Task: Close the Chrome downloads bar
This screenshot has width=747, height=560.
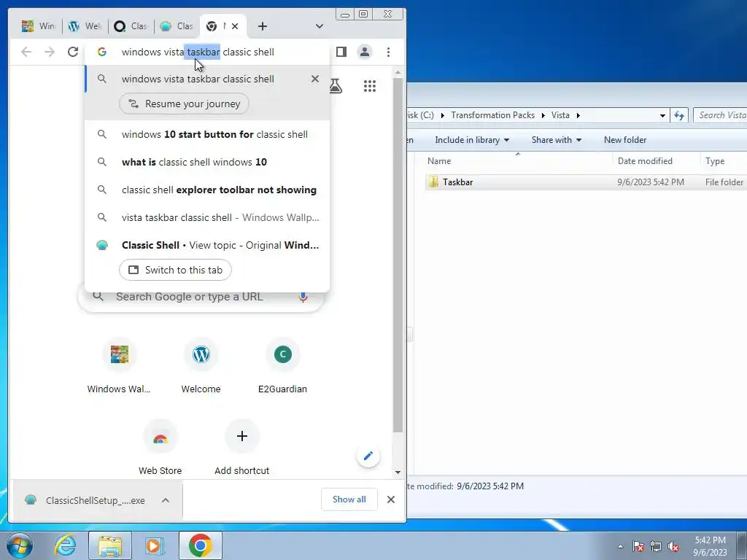Action: coord(391,499)
